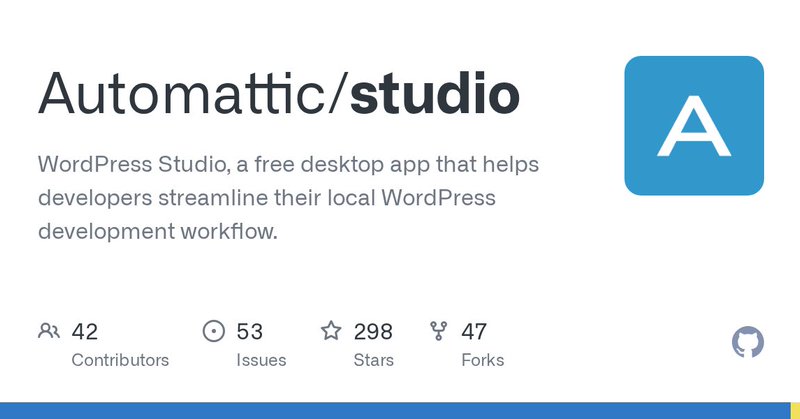Click the Forks label
This screenshot has width=800, height=419.
[483, 360]
